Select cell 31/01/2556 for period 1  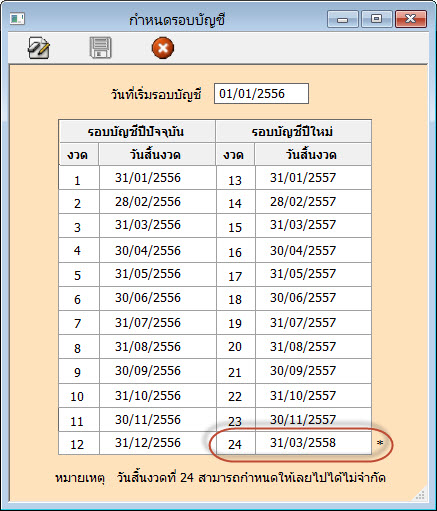pyautogui.click(x=158, y=178)
